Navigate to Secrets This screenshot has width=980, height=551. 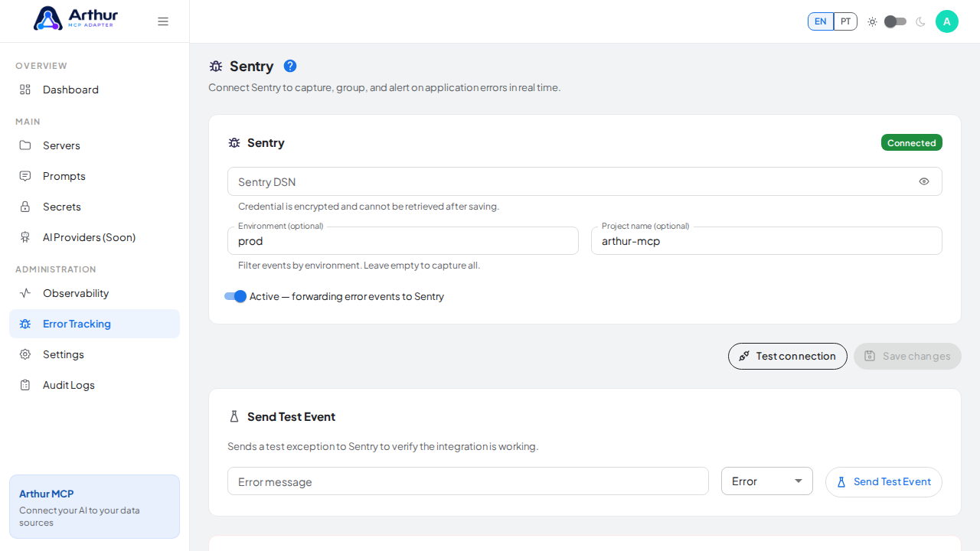94,207
